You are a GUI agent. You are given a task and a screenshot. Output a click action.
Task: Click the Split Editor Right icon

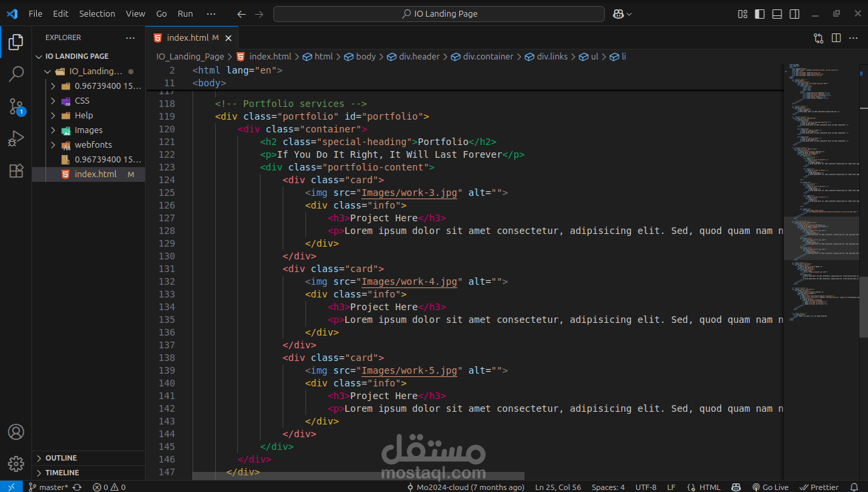pyautogui.click(x=836, y=38)
